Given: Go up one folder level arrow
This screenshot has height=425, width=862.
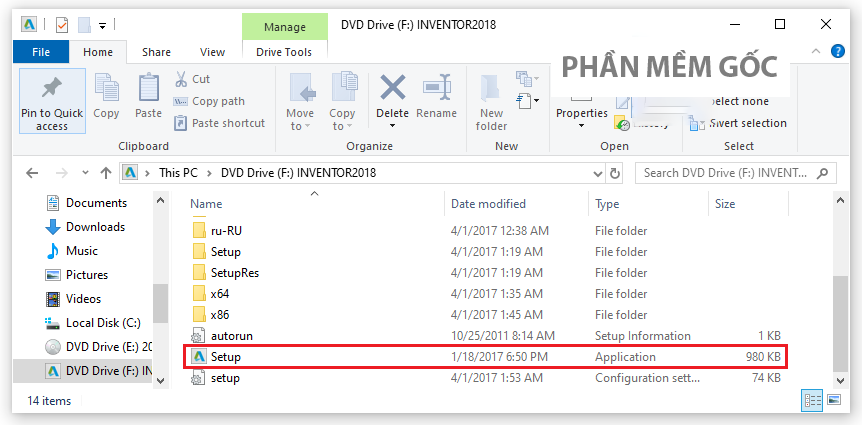Looking at the screenshot, I should click(x=106, y=173).
